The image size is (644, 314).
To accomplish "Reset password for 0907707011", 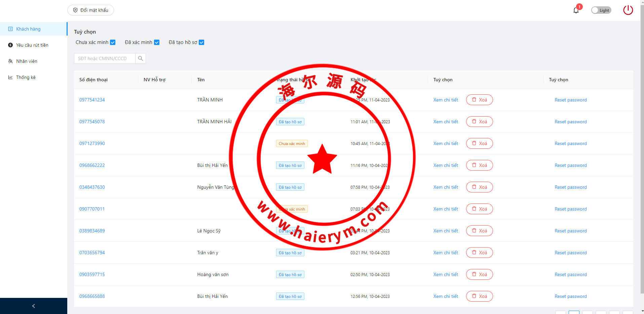I will point(571,209).
